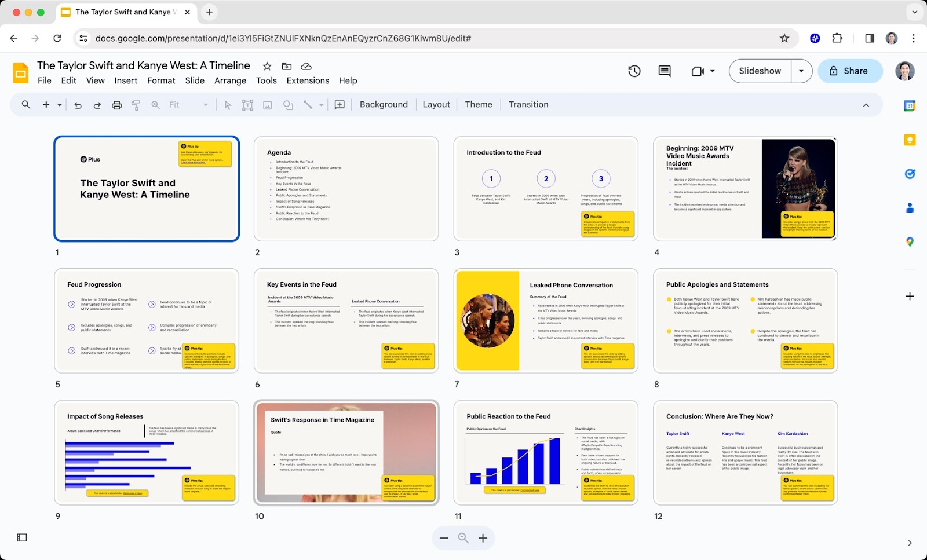Open Google Keep side panel
The image size is (927, 560).
coord(910,140)
